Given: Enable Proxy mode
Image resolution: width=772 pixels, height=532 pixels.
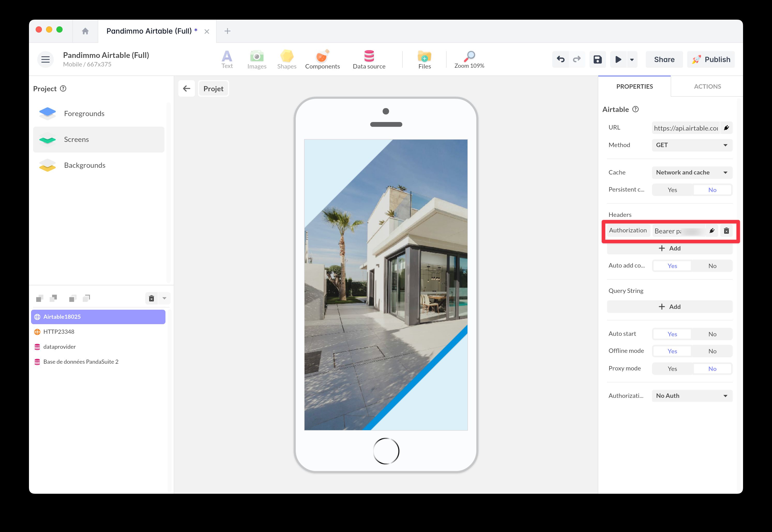Looking at the screenshot, I should [x=672, y=368].
